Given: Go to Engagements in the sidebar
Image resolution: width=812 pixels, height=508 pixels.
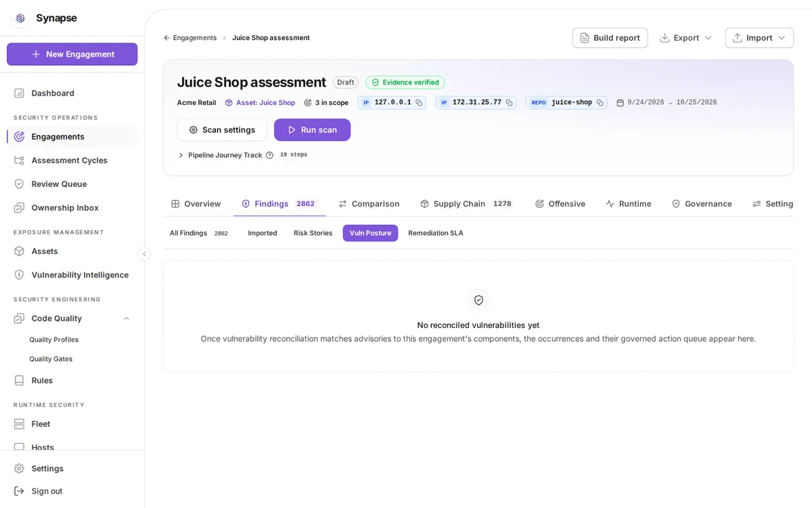Looking at the screenshot, I should click(x=72, y=136).
